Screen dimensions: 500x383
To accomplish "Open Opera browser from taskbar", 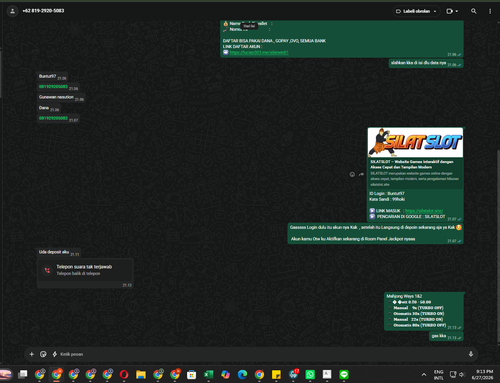I will pos(124,375).
